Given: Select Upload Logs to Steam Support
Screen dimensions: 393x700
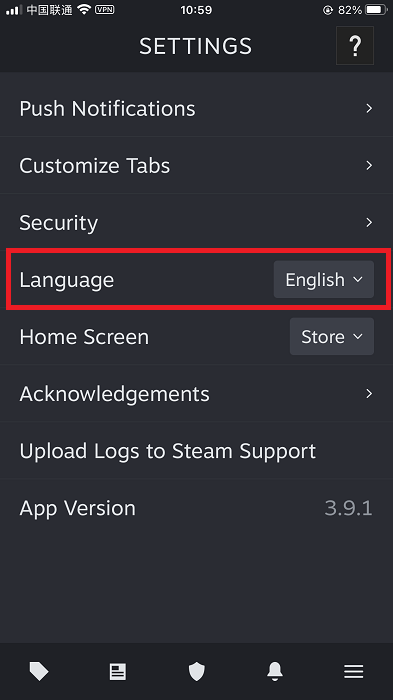Looking at the screenshot, I should (196, 451).
